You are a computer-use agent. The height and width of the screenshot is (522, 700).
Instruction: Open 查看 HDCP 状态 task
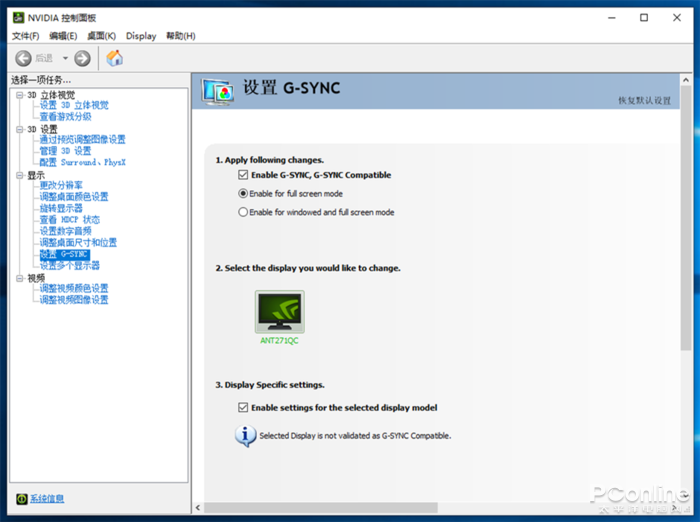(70, 219)
